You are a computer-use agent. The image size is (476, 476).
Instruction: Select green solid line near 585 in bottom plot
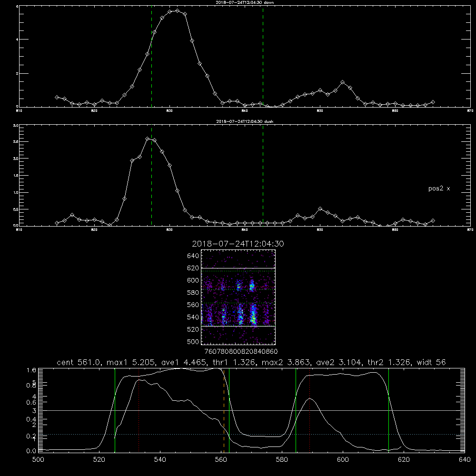click(x=296, y=410)
